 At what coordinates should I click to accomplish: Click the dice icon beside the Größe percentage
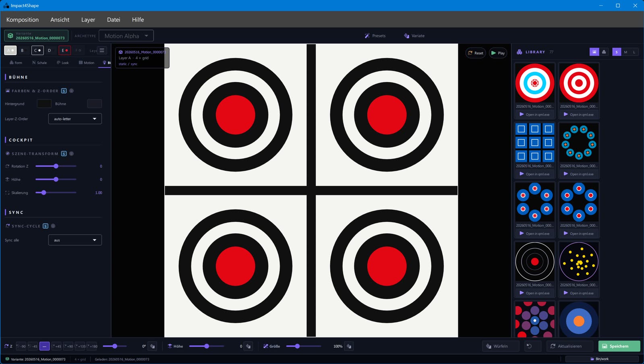[x=349, y=346]
